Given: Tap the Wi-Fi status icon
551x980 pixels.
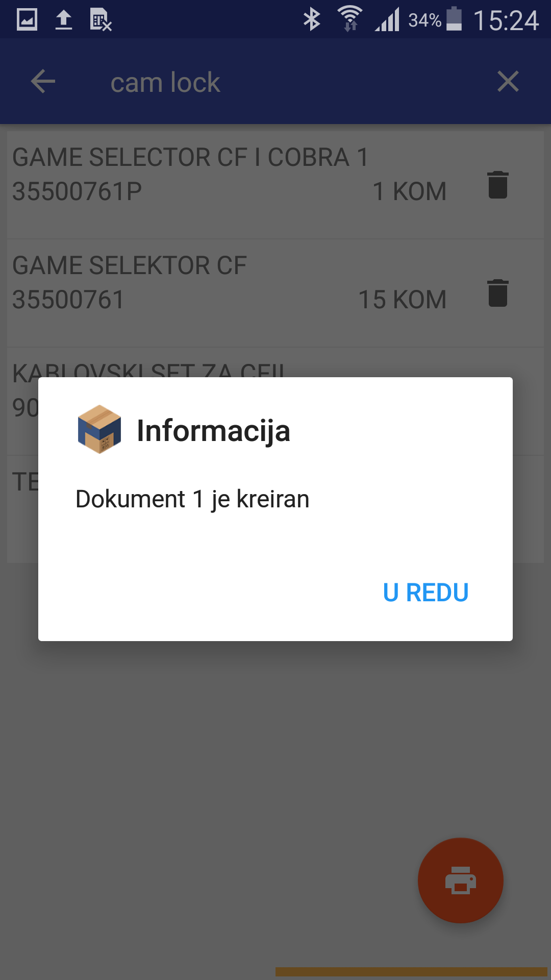Looking at the screenshot, I should click(x=350, y=19).
